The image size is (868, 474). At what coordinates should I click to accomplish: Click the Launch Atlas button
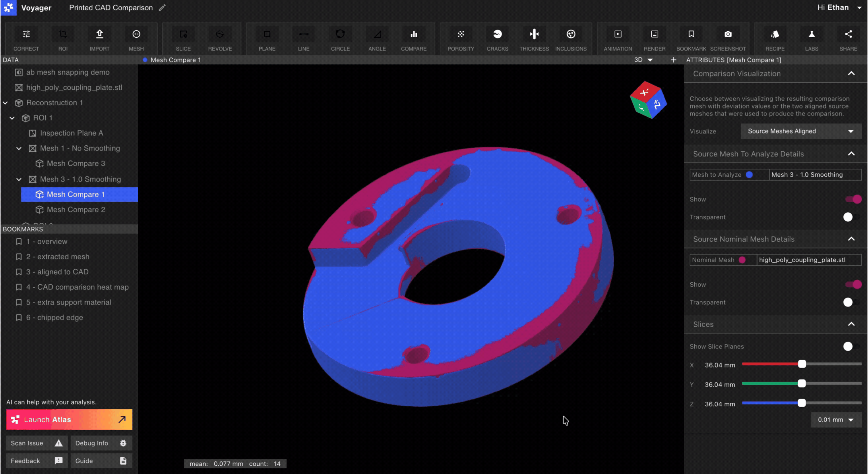tap(69, 419)
